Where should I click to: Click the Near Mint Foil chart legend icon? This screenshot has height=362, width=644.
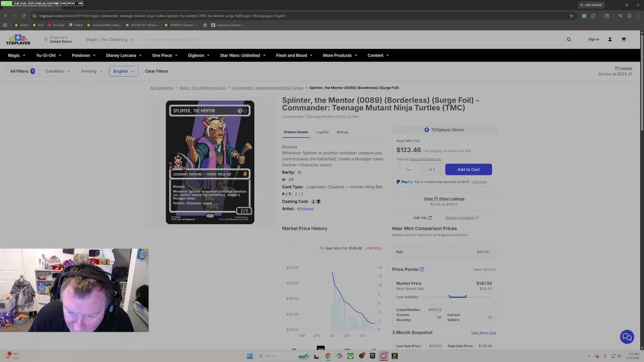pyautogui.click(x=321, y=248)
